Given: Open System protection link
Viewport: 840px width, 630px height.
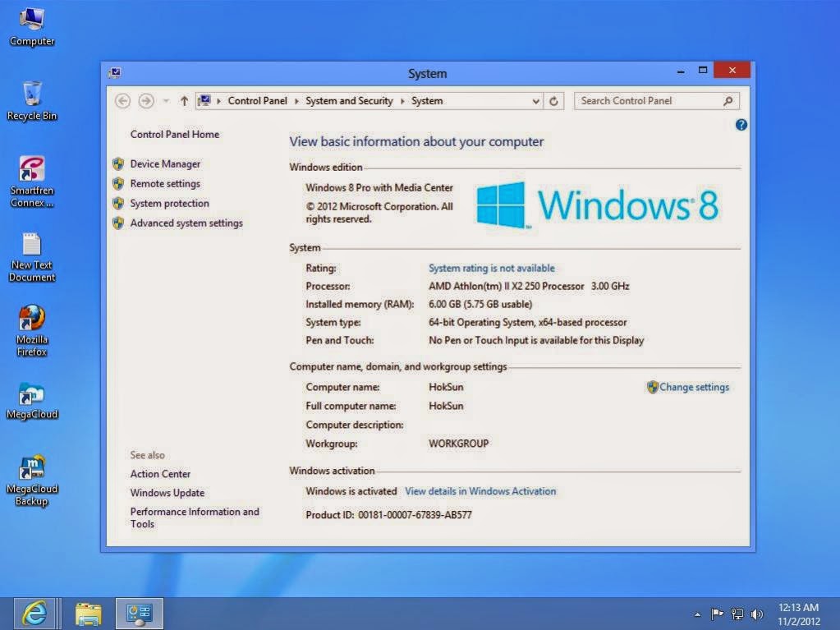Looking at the screenshot, I should (169, 204).
